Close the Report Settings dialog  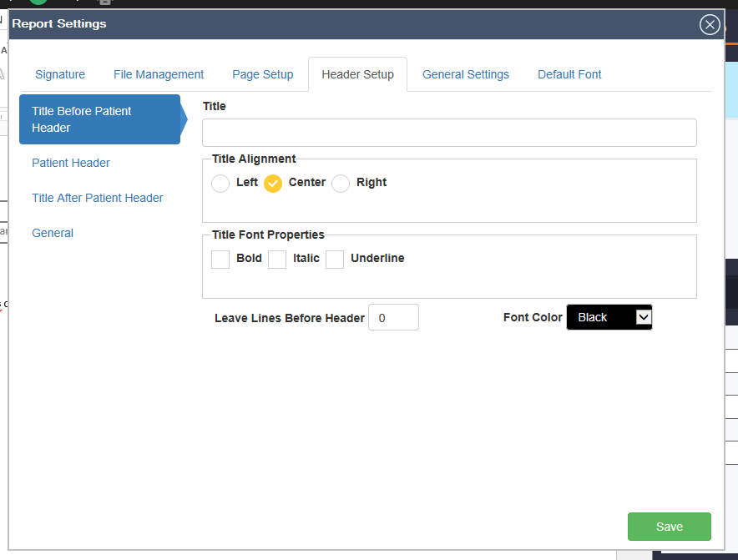[710, 24]
